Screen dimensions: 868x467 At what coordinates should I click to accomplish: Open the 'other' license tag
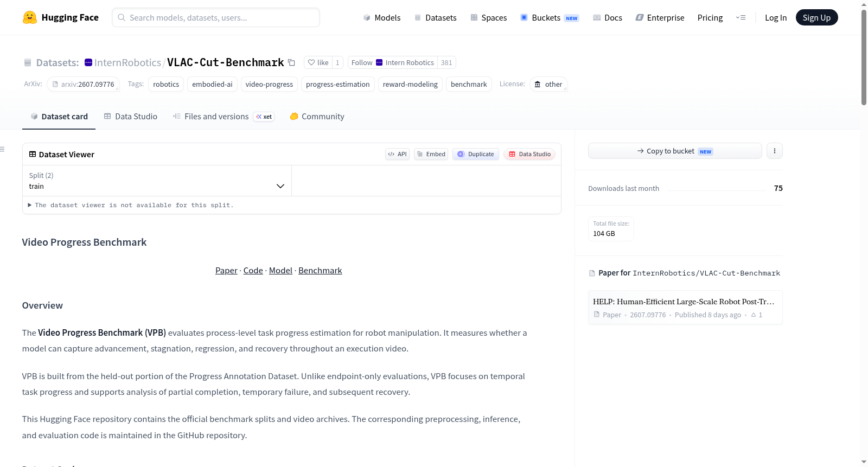tap(548, 84)
